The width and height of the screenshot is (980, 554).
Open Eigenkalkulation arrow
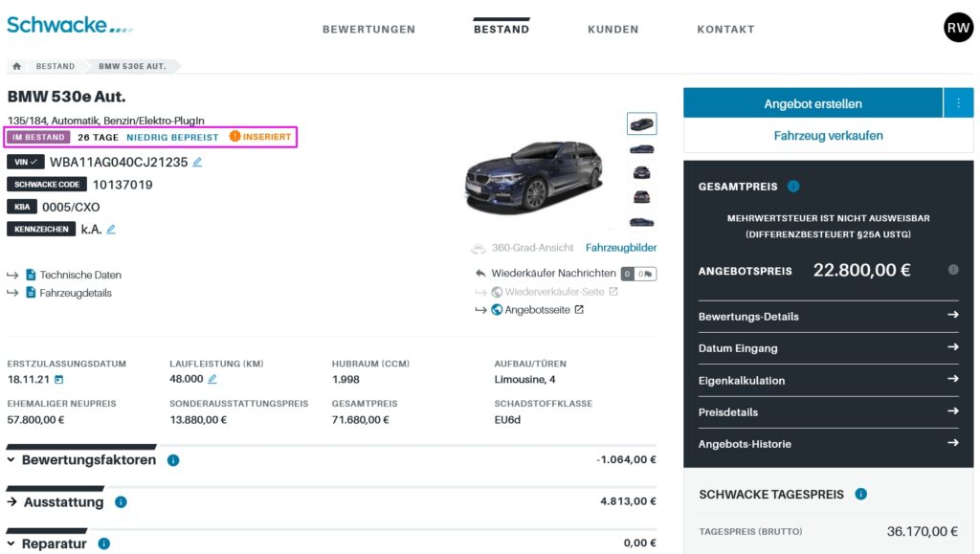tap(952, 379)
